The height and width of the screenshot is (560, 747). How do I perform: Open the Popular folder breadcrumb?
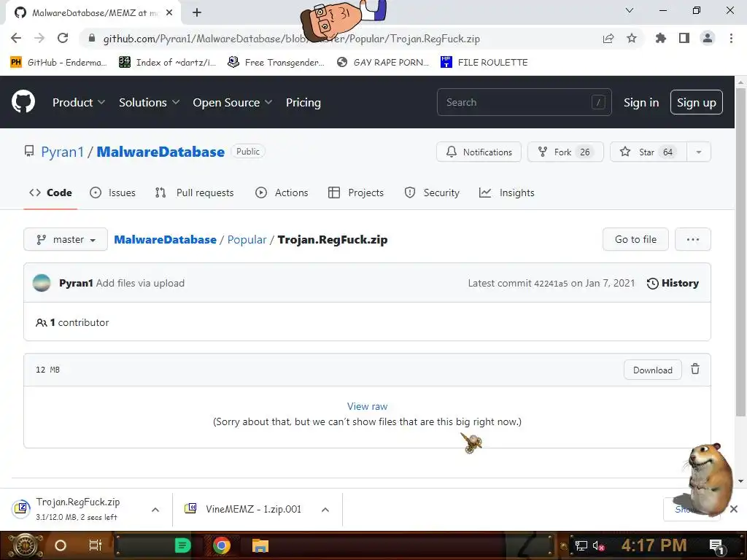247,239
